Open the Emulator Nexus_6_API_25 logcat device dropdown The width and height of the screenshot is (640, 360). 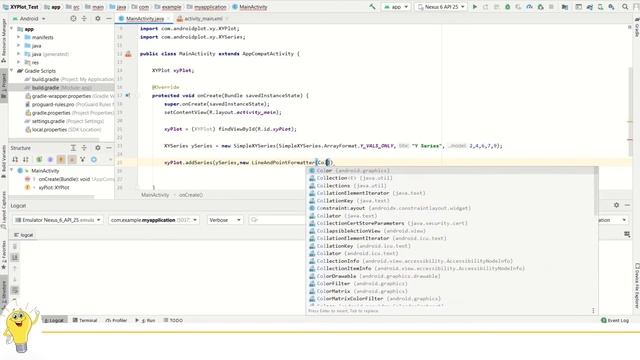pyautogui.click(x=58, y=220)
